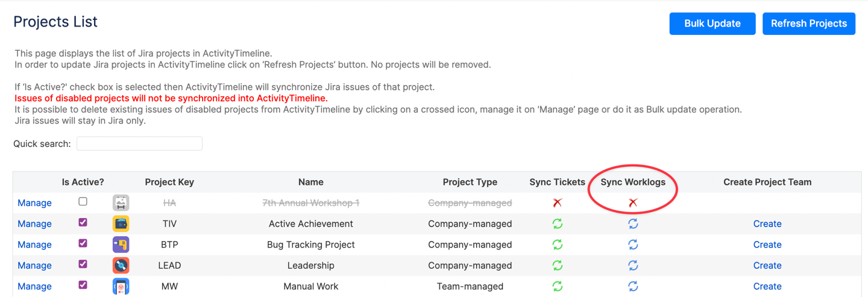
Task: Click Sync Tickets icon for Bug Tracking Project
Action: click(x=558, y=245)
